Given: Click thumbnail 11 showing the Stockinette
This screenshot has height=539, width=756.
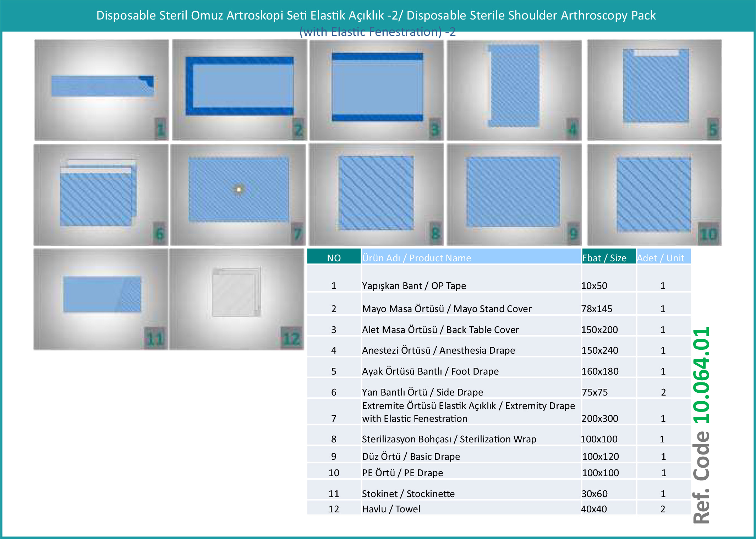Looking at the screenshot, I should click(101, 299).
